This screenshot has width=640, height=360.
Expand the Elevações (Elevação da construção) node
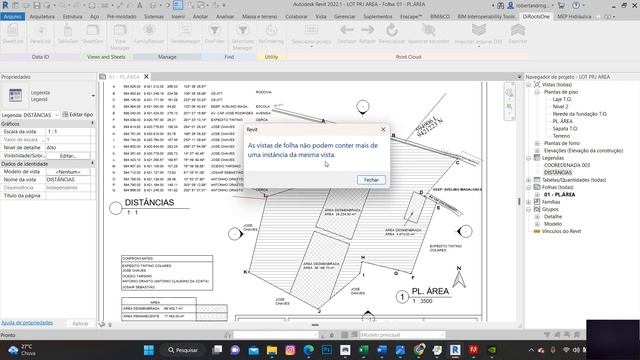pos(537,151)
